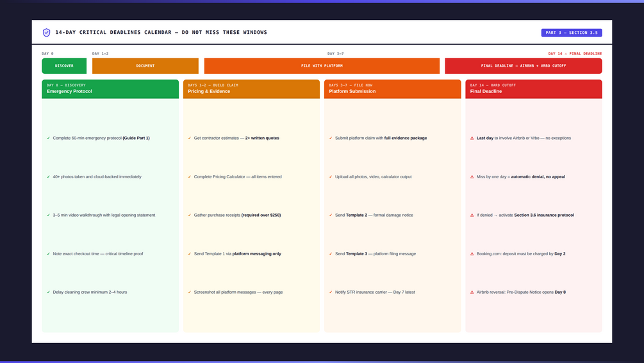Image resolution: width=644 pixels, height=363 pixels.
Task: Click 'Notify STR insurance carrier — Day 7 latest'
Action: (x=375, y=292)
